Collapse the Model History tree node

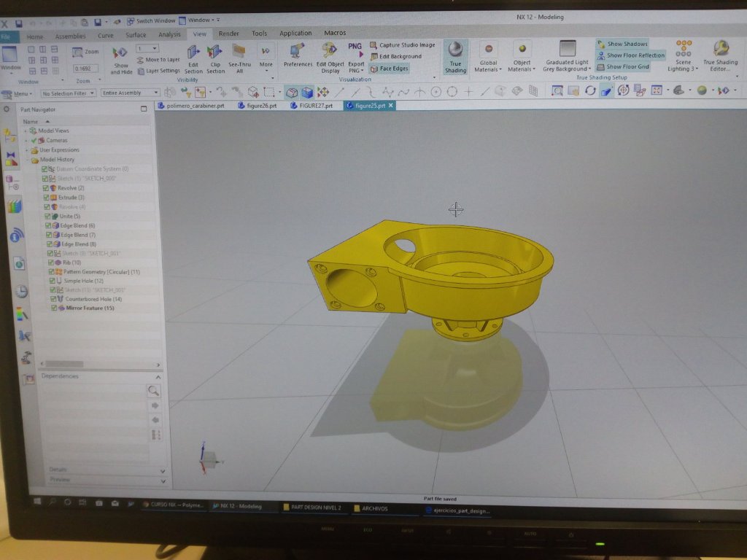click(27, 160)
